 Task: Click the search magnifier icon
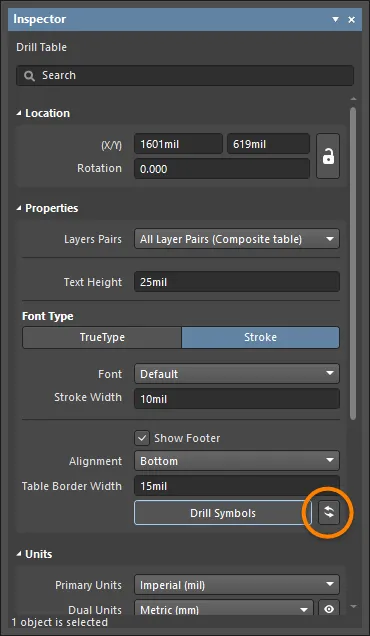tap(29, 75)
